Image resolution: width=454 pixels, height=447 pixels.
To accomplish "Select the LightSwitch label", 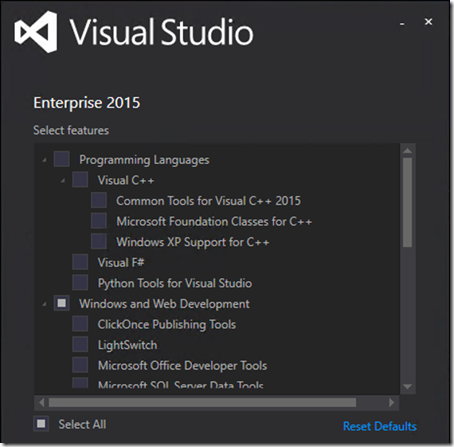I will click(127, 345).
